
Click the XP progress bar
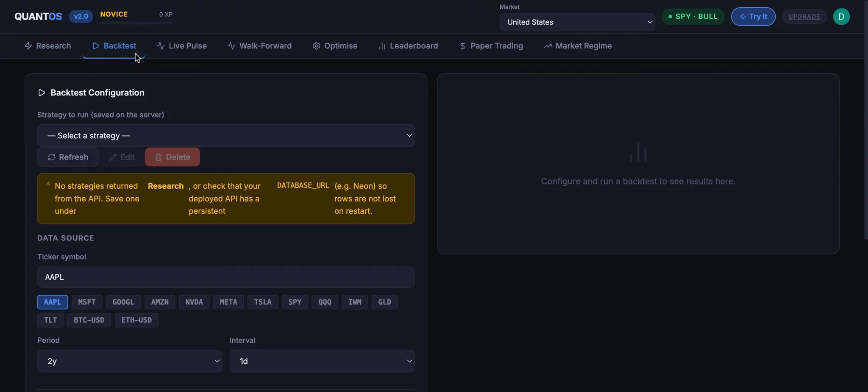(x=136, y=23)
